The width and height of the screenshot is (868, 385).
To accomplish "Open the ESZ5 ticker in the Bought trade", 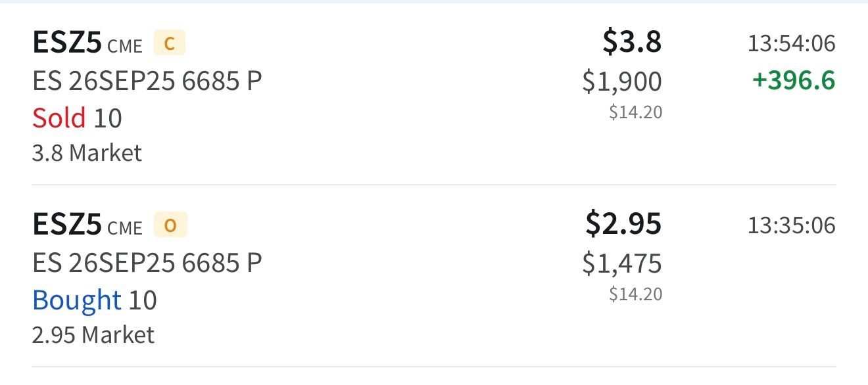I will click(x=67, y=225).
